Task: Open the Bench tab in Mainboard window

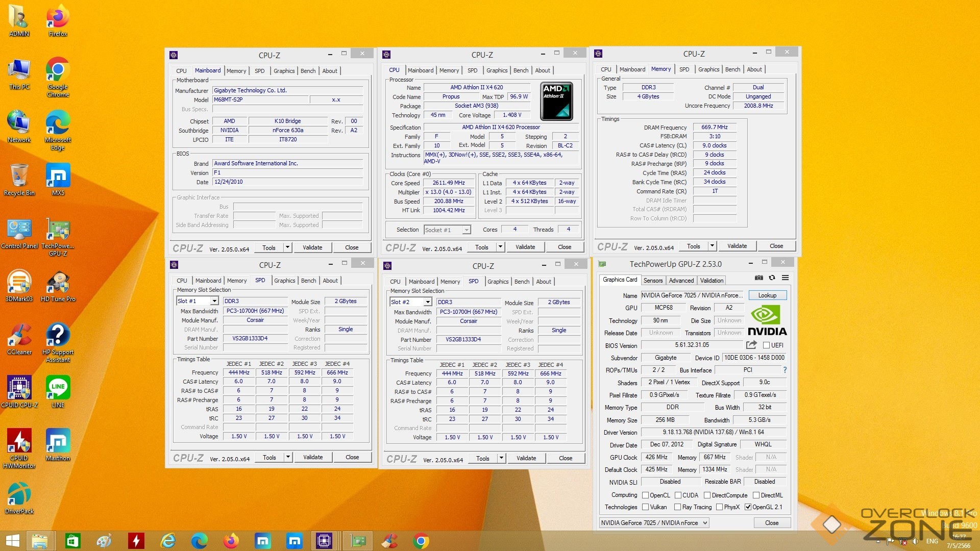Action: coord(308,71)
